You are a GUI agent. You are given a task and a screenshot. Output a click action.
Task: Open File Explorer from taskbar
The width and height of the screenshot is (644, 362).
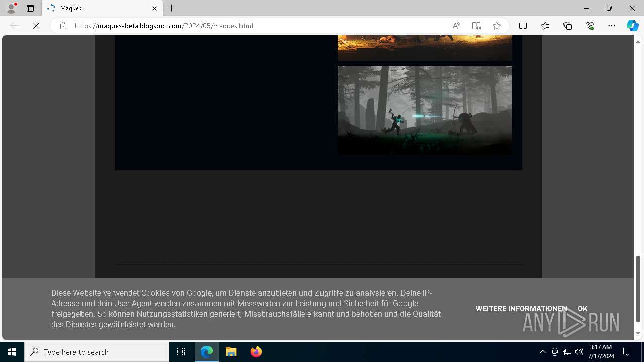pyautogui.click(x=231, y=352)
